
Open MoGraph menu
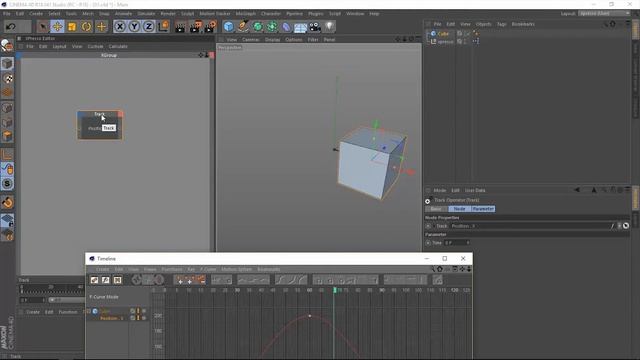(x=246, y=14)
